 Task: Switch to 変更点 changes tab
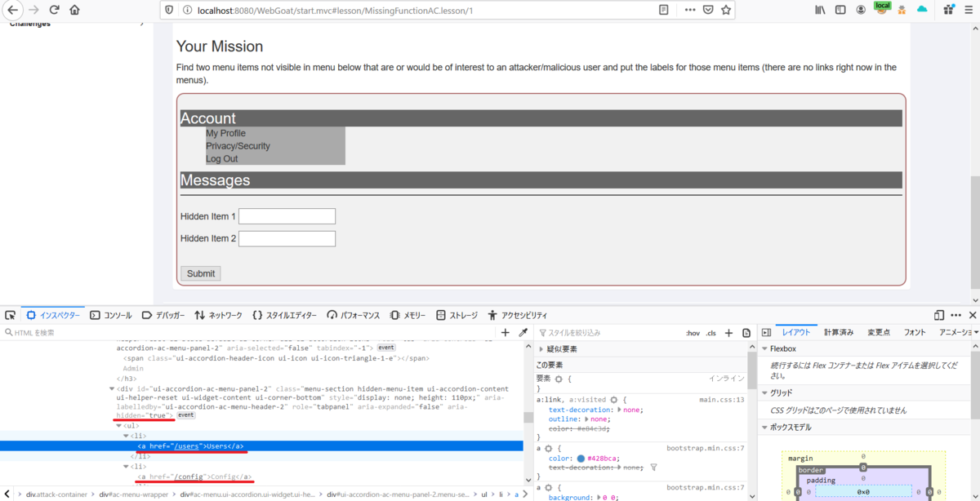pos(879,332)
